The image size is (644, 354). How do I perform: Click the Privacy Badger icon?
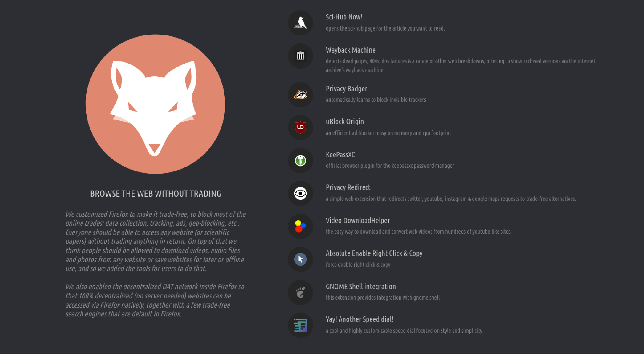[300, 95]
